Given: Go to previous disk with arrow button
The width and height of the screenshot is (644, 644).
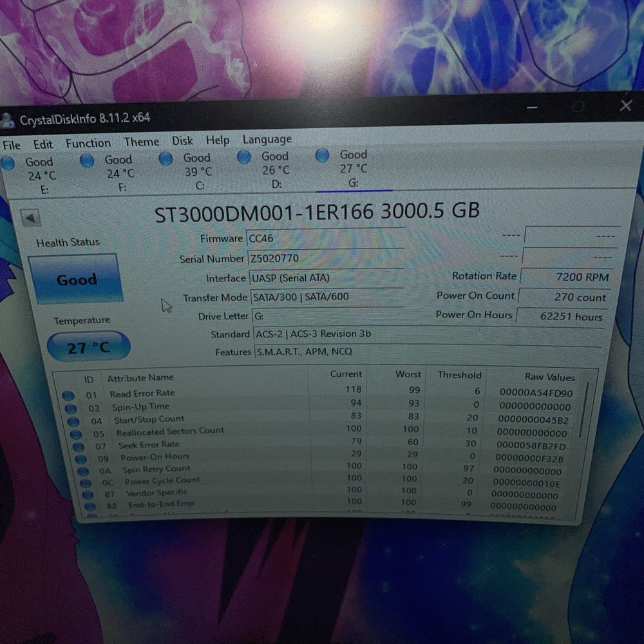Looking at the screenshot, I should pyautogui.click(x=30, y=218).
